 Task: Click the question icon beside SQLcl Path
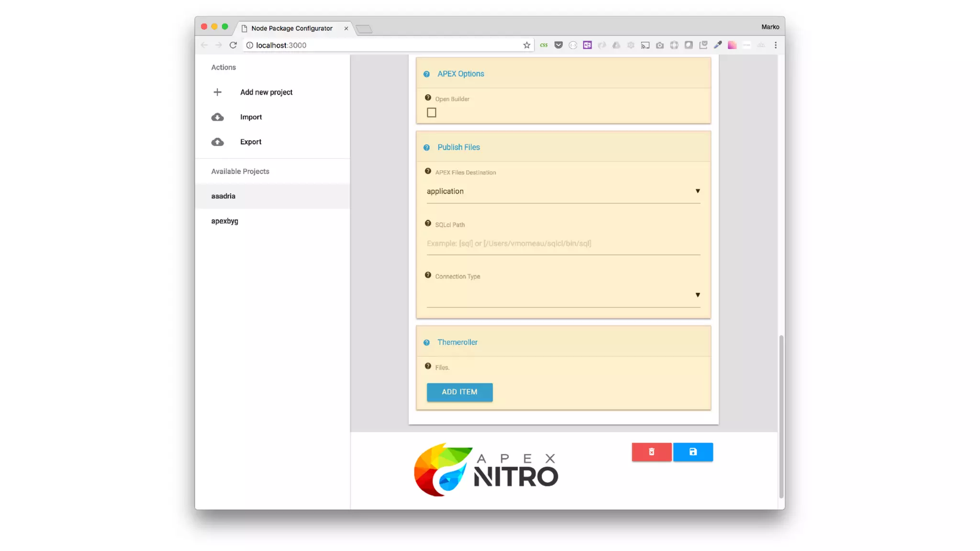[x=428, y=223]
